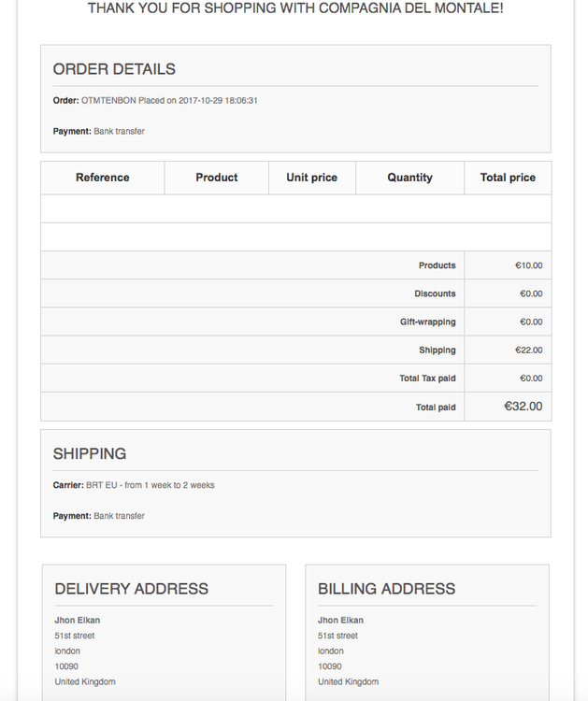Screen dimensions: 588x701
Task: Click the Shipping cost €22.00
Action: click(x=528, y=350)
